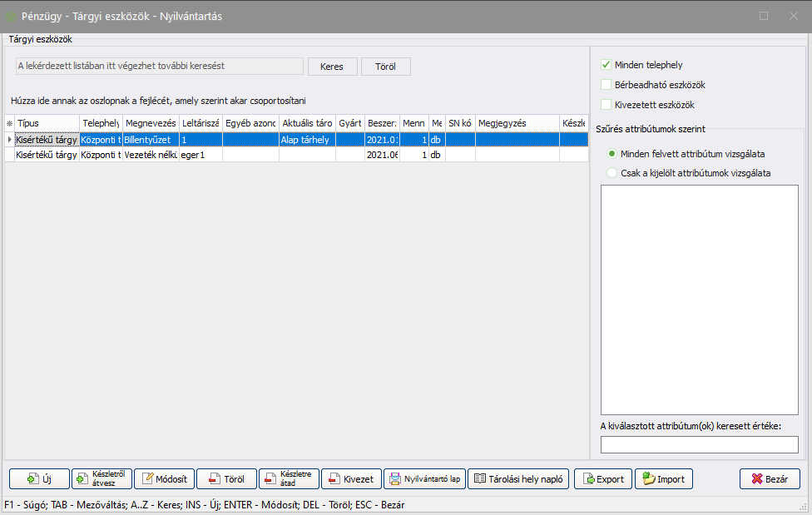Click the Új button with plus icon
The width and height of the screenshot is (812, 515).
coord(39,479)
